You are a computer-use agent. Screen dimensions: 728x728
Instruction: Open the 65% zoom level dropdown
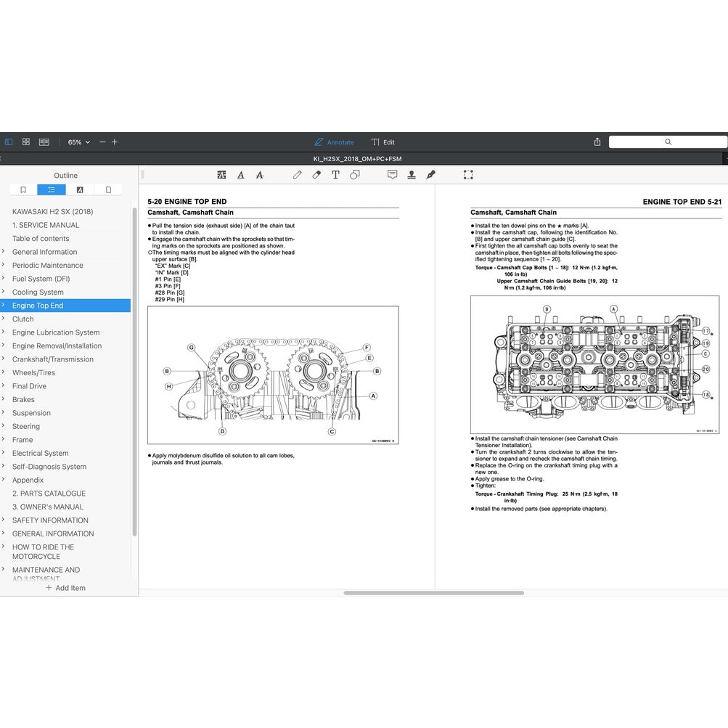point(78,142)
